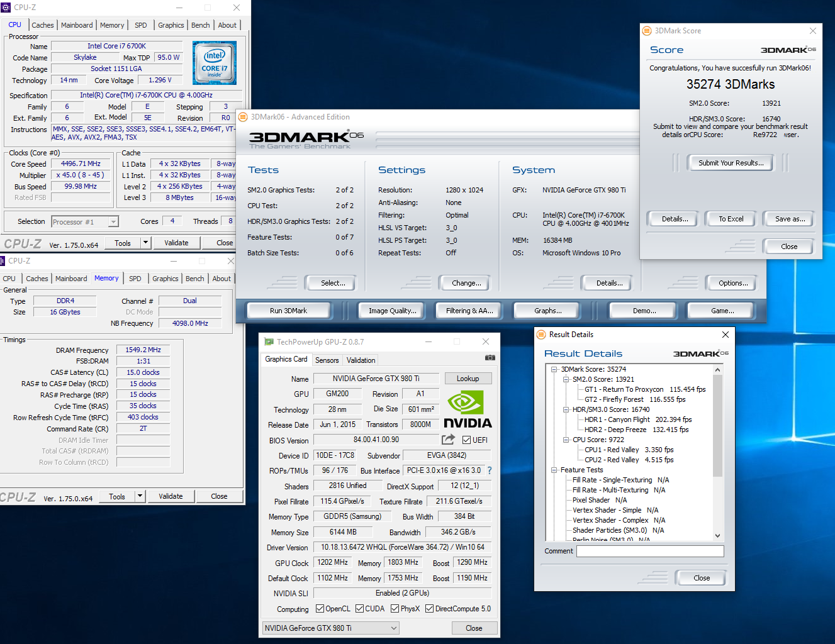Switch to Caches tab in top CPU-Z window
835x644 pixels.
pyautogui.click(x=43, y=25)
